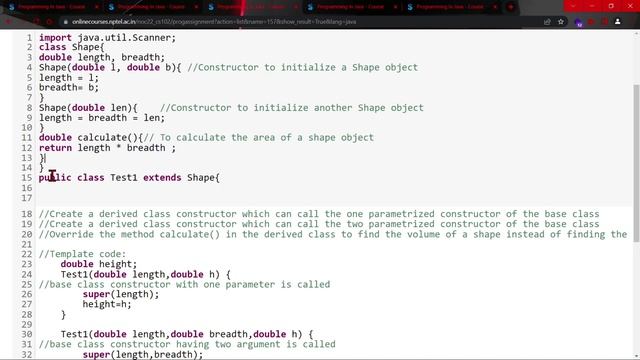Click 'length = l;' on line 5
The height and width of the screenshot is (360, 640).
tap(69, 78)
